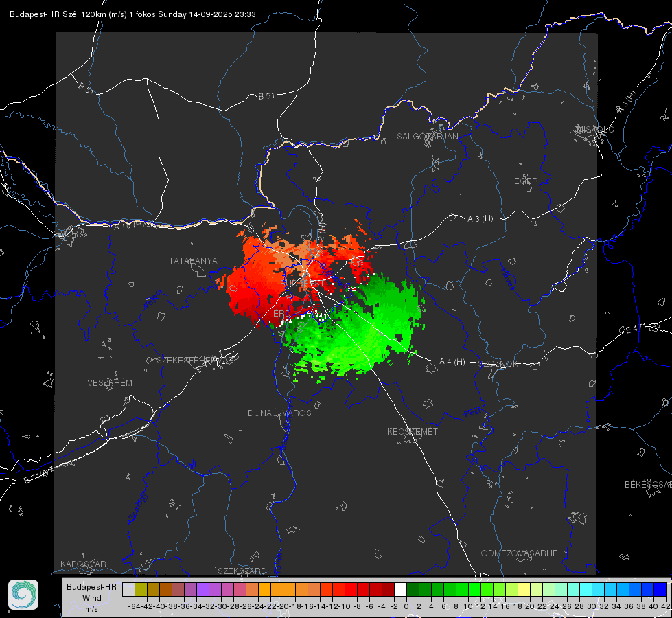672x618 pixels.
Task: Click the blue 'Heves' county label
Action: tap(507, 279)
